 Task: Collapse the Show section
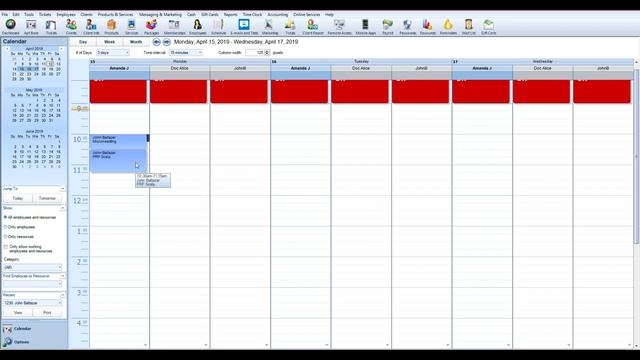click(x=62, y=208)
